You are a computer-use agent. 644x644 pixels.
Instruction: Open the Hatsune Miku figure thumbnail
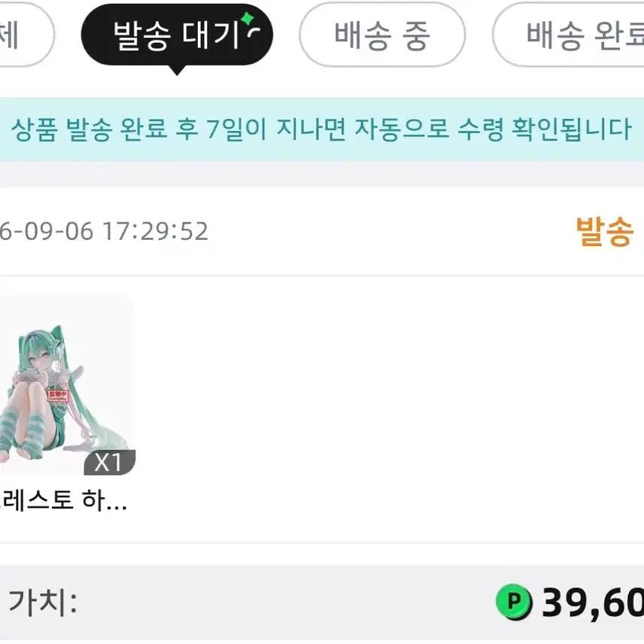(67, 385)
